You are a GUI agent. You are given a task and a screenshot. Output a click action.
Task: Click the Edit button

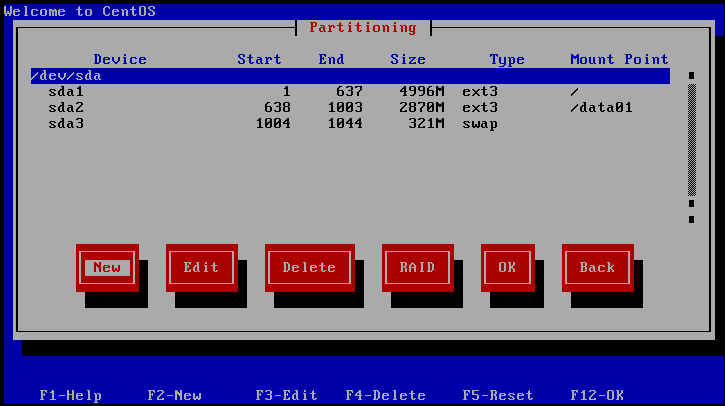coord(201,267)
